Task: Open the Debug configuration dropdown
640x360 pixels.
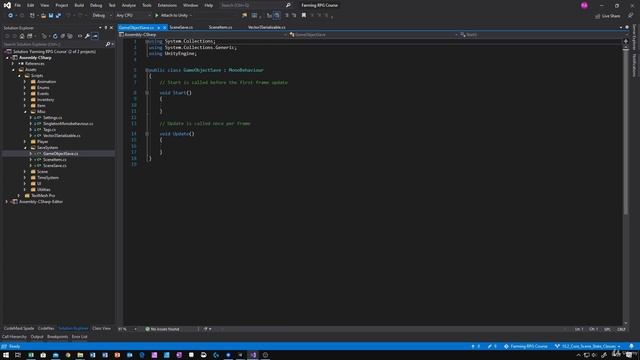Action: pos(102,16)
